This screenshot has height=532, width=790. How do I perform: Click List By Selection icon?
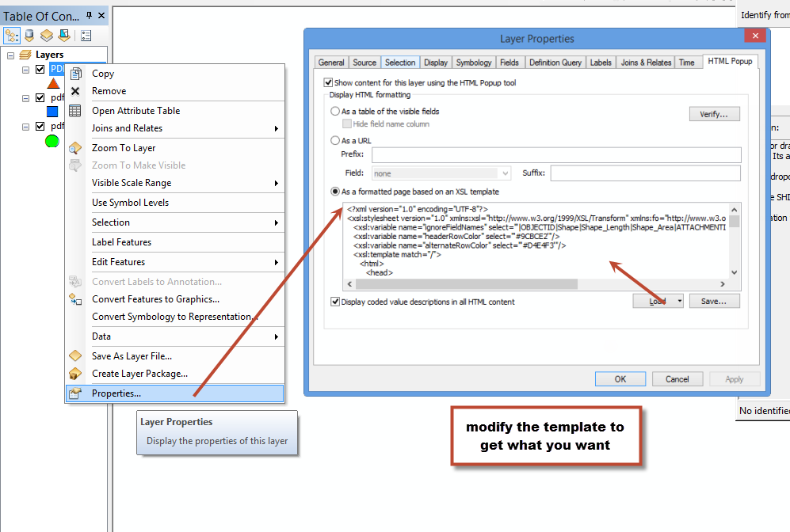coord(64,36)
